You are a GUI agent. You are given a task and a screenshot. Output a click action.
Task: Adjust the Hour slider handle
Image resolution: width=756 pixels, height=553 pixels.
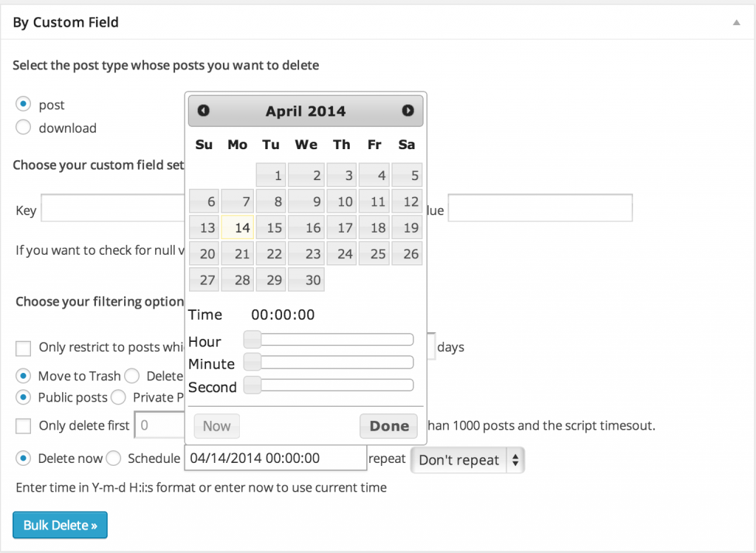[251, 340]
